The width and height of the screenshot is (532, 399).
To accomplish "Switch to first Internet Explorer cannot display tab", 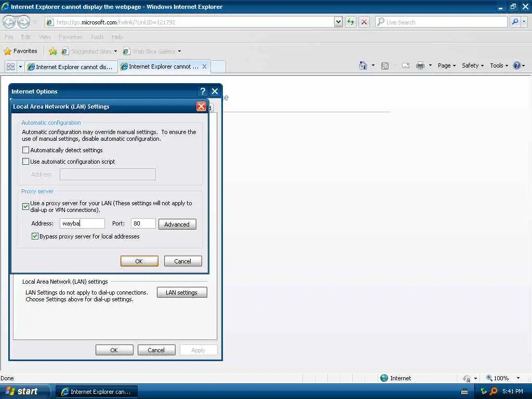I will click(x=71, y=67).
